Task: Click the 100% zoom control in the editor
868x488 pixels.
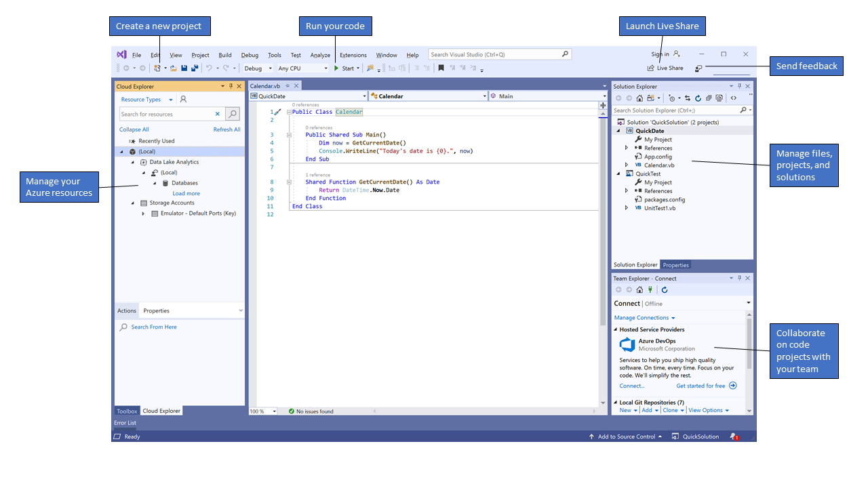Action: coord(263,411)
